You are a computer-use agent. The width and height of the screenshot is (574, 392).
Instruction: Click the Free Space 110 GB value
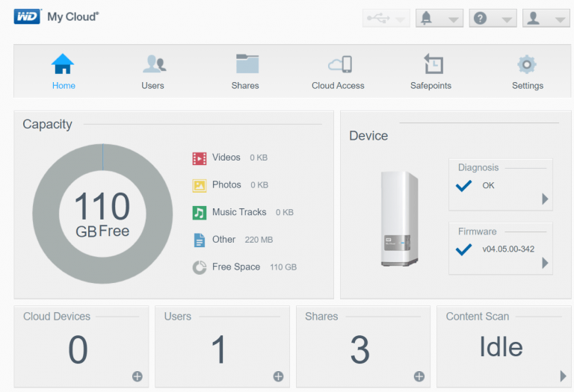click(x=283, y=267)
